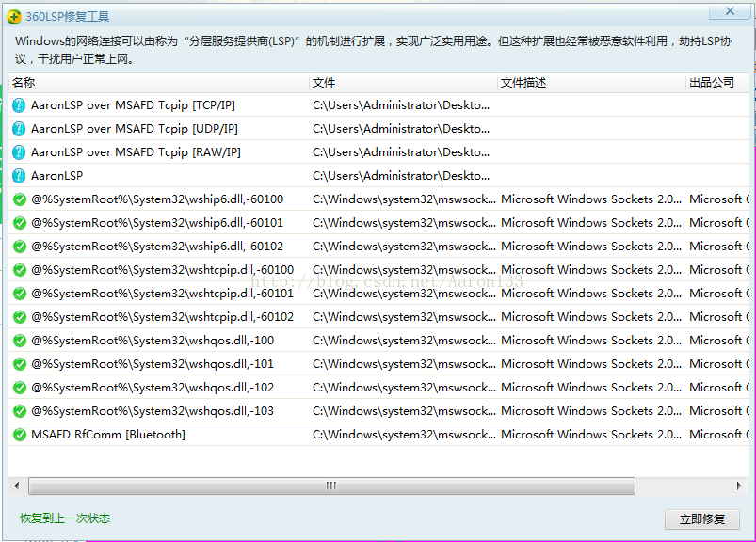Click mswsock file path in wship6.dll,-60100 row
This screenshot has height=542, width=756.
point(404,199)
